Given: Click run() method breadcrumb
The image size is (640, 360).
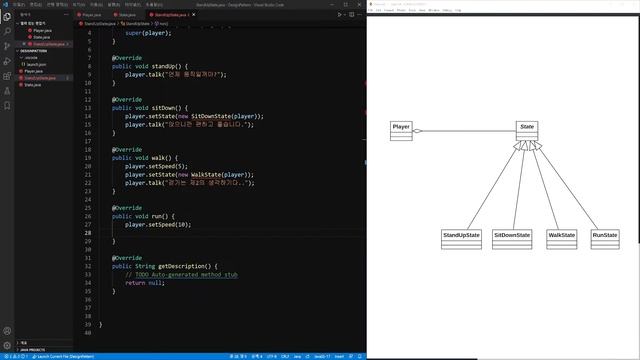Looking at the screenshot, I should [161, 24].
